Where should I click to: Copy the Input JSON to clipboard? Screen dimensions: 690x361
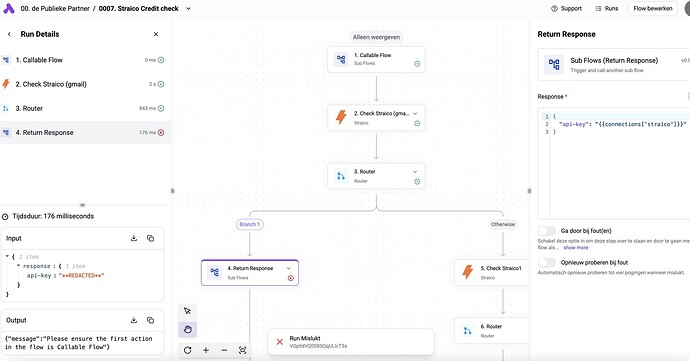(x=150, y=238)
